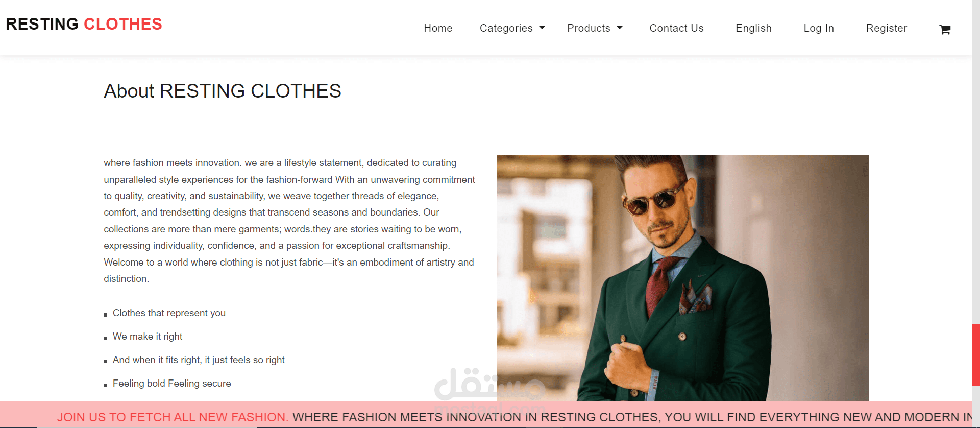Click the Log In link
The width and height of the screenshot is (980, 428).
pyautogui.click(x=818, y=28)
